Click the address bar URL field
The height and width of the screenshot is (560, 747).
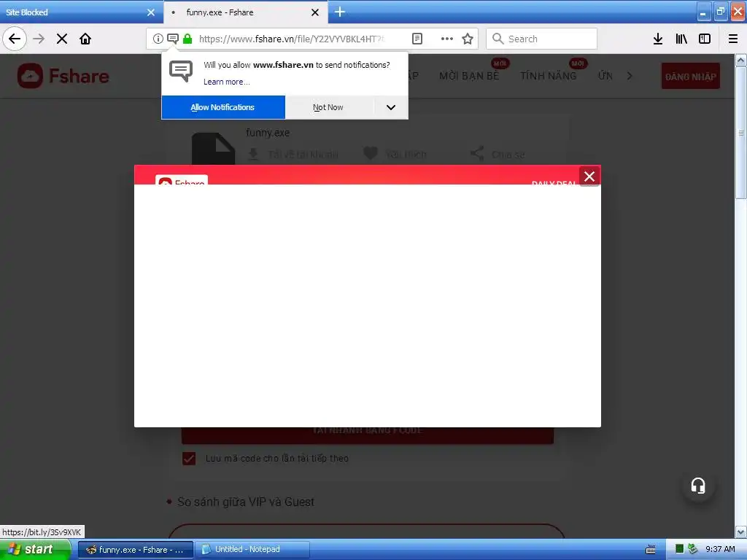290,39
